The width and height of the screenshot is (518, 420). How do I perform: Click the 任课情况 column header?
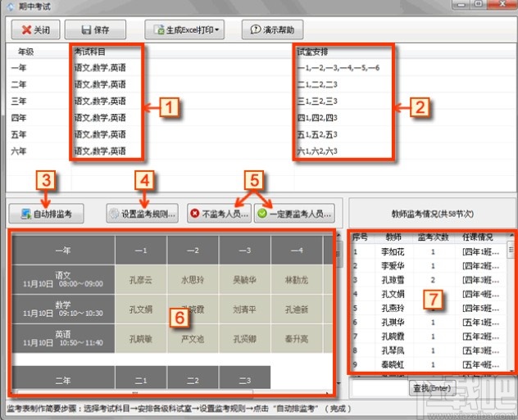point(478,237)
